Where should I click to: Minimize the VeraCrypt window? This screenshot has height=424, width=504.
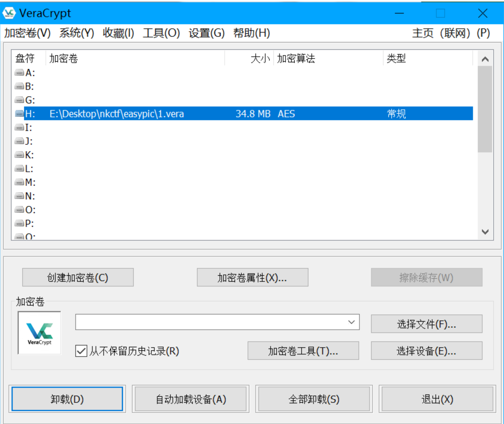[x=399, y=14]
